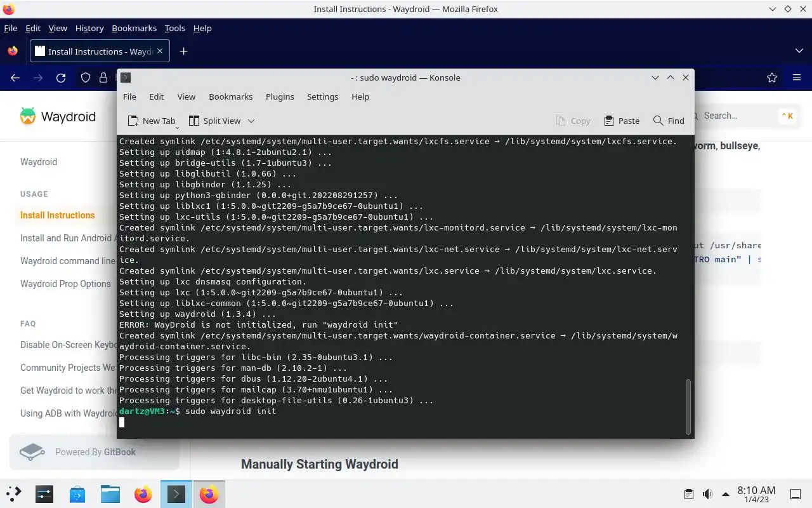Open Using ADB with Waydroid link

(69, 413)
